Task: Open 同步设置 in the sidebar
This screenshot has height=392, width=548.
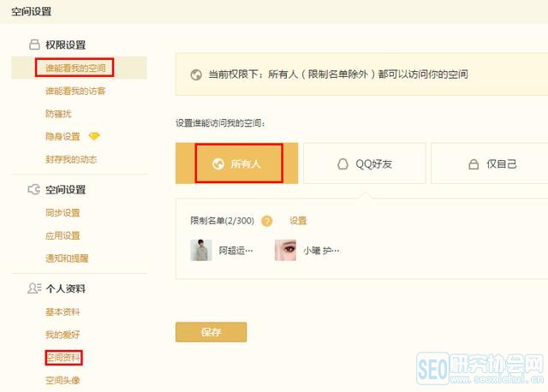Action: pos(63,212)
